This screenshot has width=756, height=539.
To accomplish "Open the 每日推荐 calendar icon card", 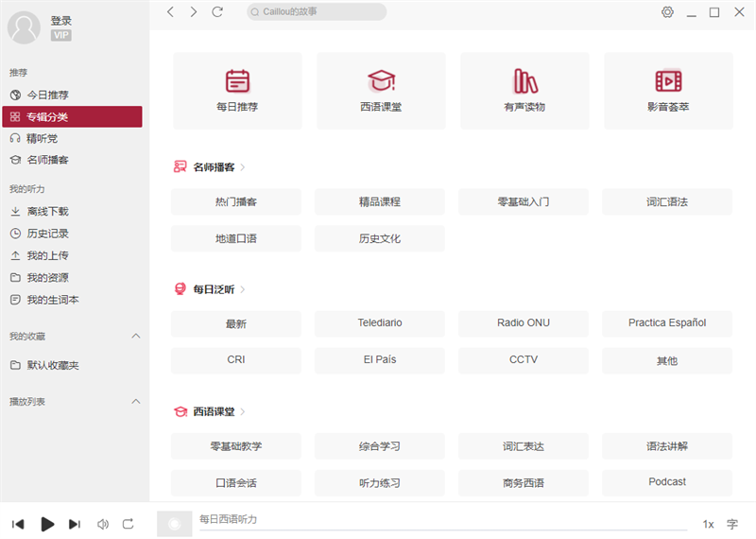I will 237,91.
